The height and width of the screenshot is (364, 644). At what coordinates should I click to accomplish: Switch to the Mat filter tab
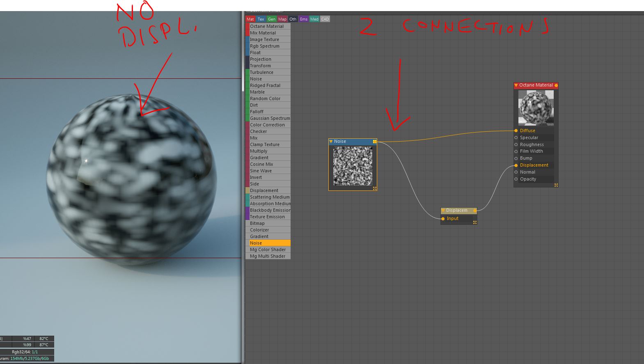(x=250, y=19)
